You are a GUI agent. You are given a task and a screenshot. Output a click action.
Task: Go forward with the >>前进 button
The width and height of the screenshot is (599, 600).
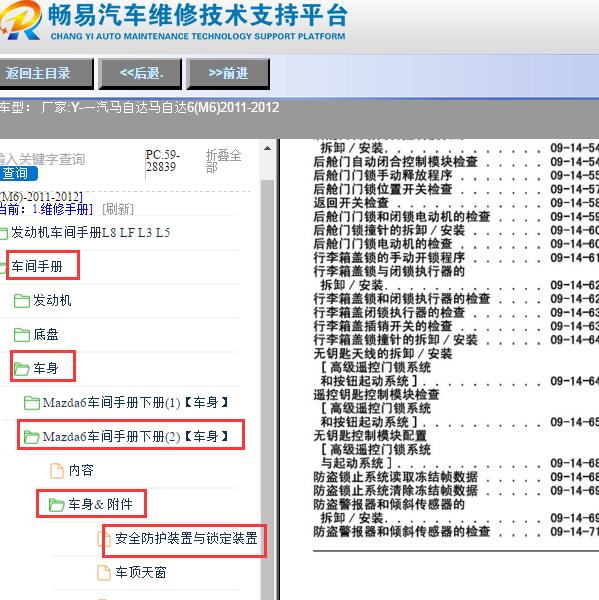[x=228, y=73]
